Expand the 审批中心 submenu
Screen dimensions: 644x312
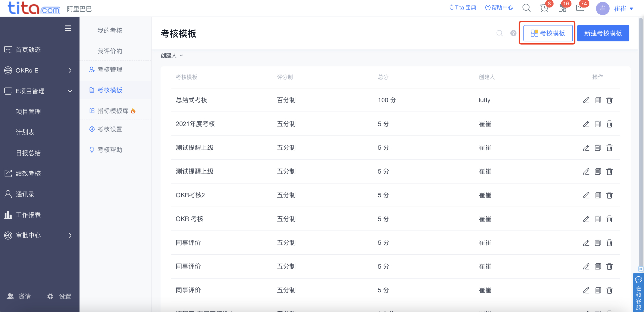[70, 235]
